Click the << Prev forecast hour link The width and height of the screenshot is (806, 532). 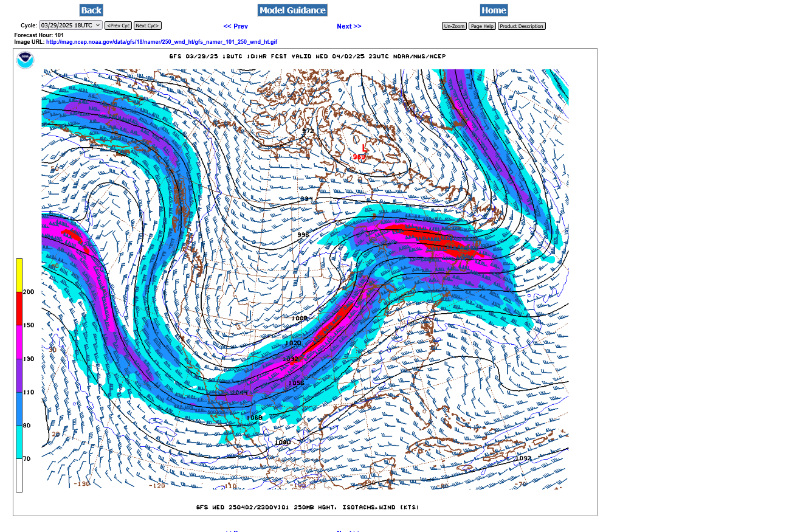[x=236, y=26]
